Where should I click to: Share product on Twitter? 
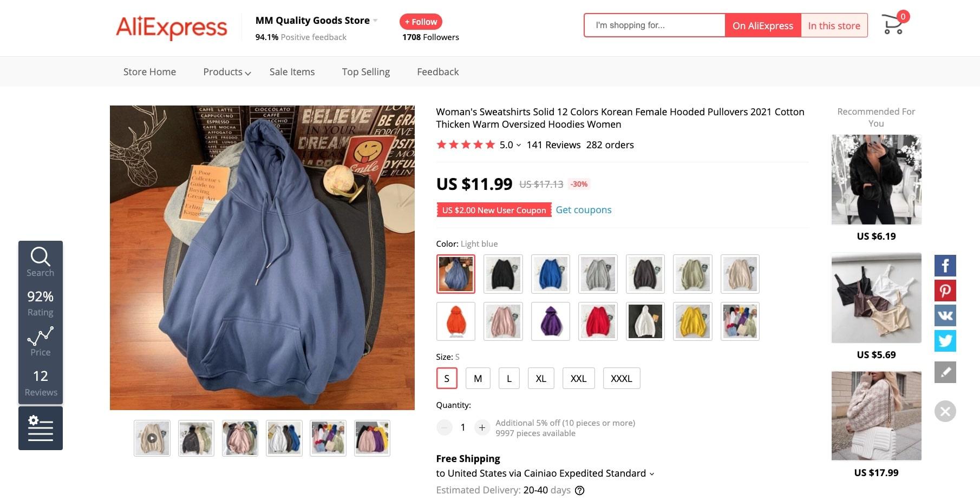(945, 341)
